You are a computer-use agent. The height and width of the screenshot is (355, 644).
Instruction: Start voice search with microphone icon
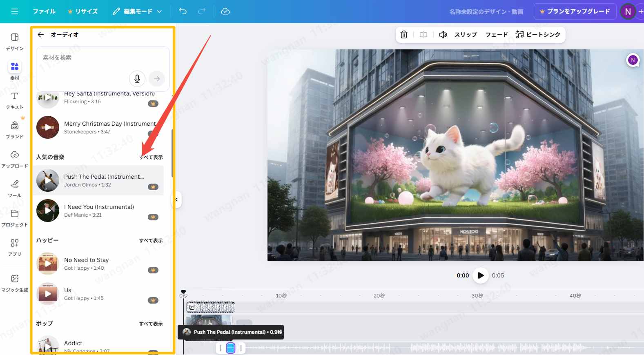coord(137,78)
